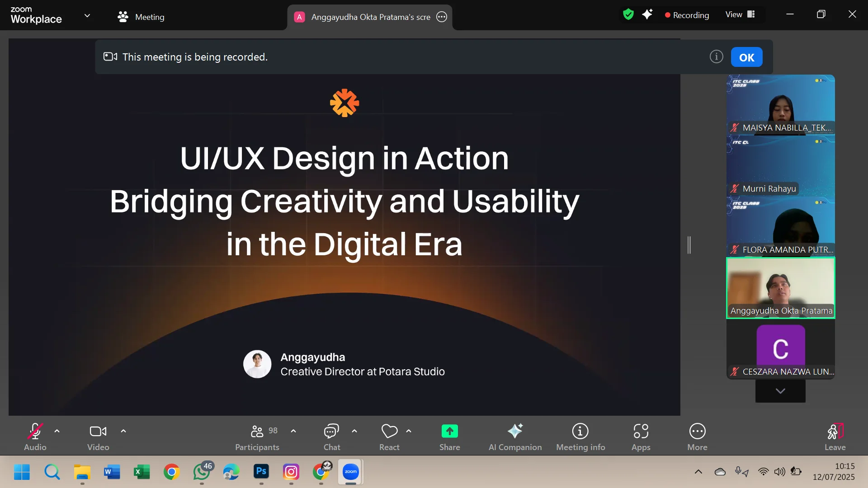This screenshot has width=868, height=488.
Task: Expand video options arrow next to Video
Action: pos(123,431)
